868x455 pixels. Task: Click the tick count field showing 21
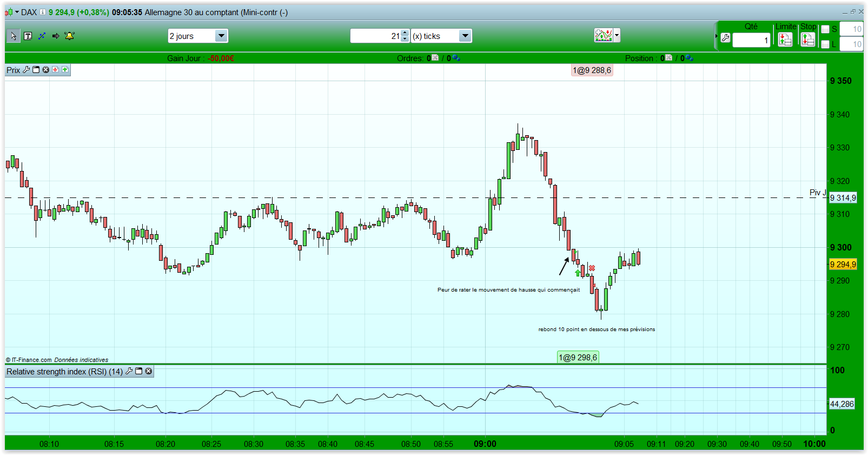click(x=376, y=36)
